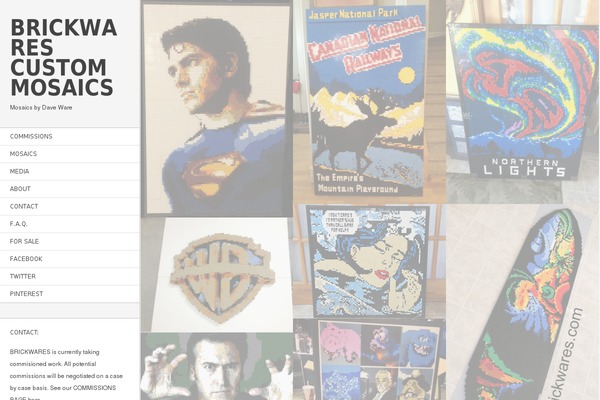The width and height of the screenshot is (600, 400).
Task: View the Superman mosaic thumbnail
Action: click(x=217, y=109)
